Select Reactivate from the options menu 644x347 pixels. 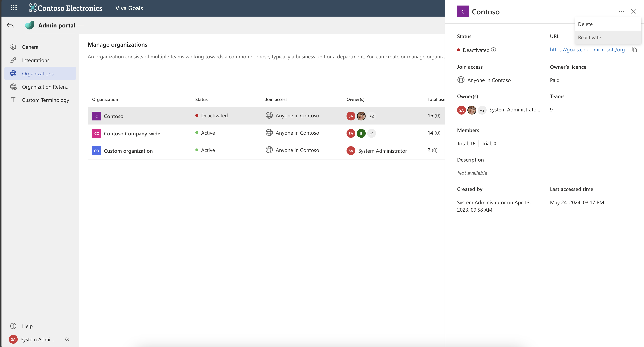[589, 37]
